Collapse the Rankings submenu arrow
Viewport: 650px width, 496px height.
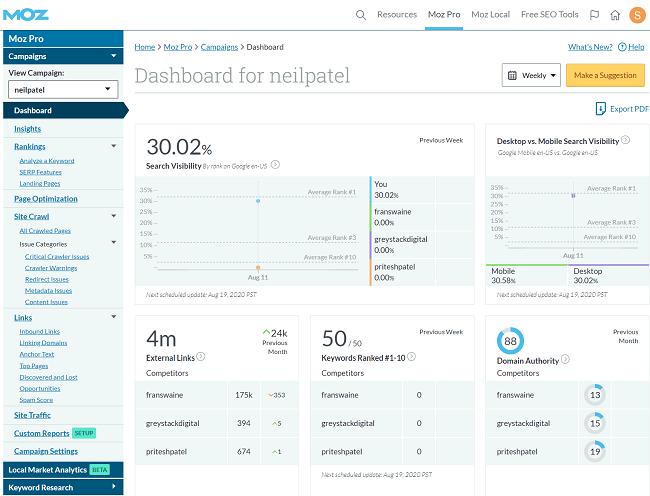point(114,146)
